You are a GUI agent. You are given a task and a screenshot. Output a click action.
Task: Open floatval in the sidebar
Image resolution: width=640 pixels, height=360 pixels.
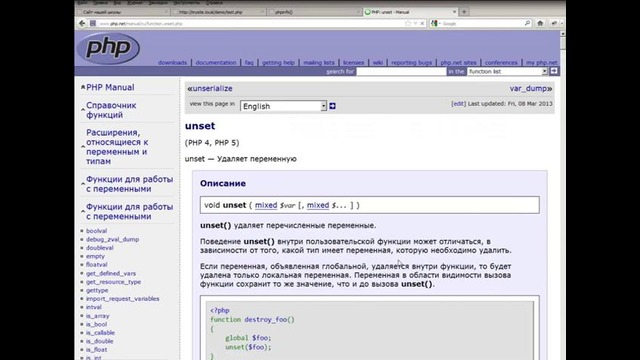point(96,264)
